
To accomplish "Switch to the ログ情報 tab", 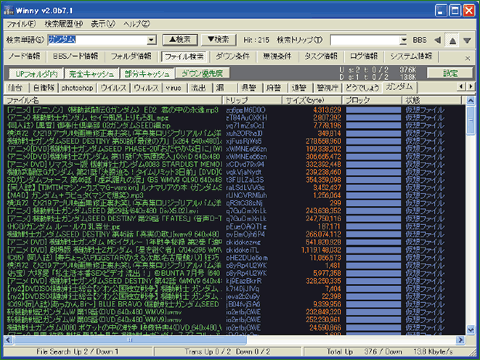I will tap(364, 56).
